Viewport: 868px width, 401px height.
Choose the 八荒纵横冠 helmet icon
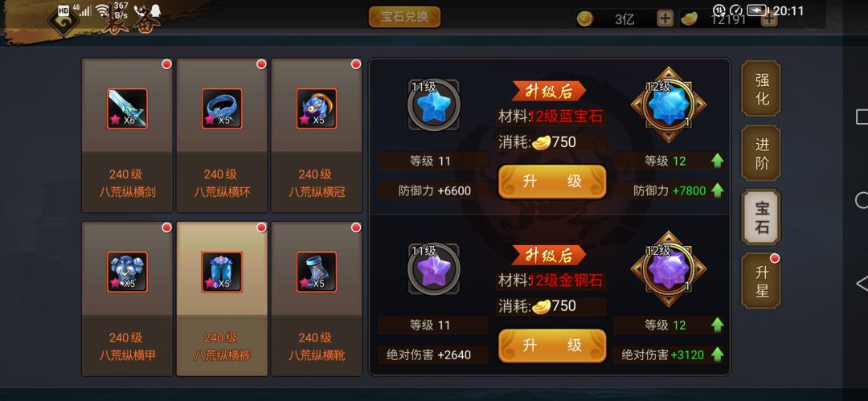click(317, 108)
